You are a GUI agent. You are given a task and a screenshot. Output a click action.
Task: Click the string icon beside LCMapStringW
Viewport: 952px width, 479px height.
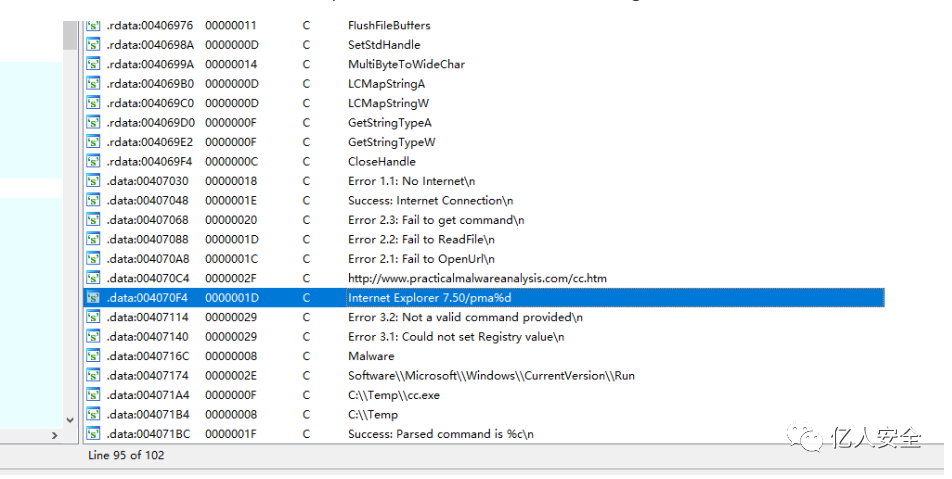point(93,103)
